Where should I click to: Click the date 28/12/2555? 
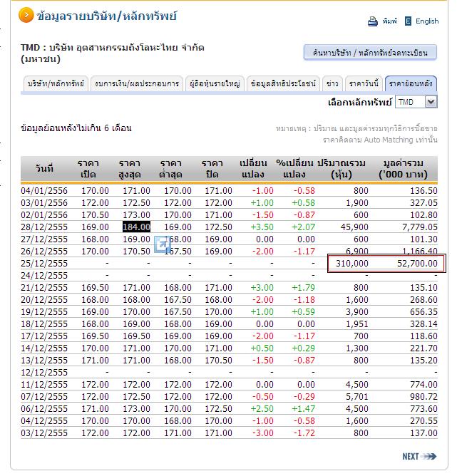[x=44, y=227]
